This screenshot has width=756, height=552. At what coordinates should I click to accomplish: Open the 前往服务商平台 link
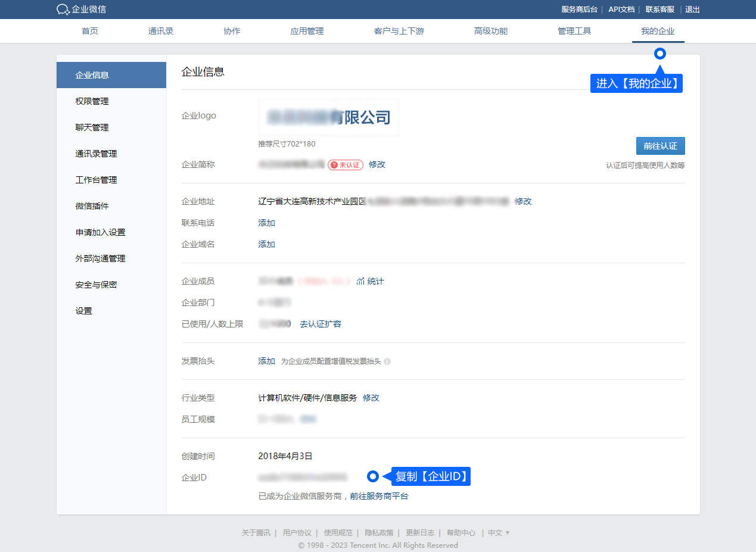[x=379, y=496]
